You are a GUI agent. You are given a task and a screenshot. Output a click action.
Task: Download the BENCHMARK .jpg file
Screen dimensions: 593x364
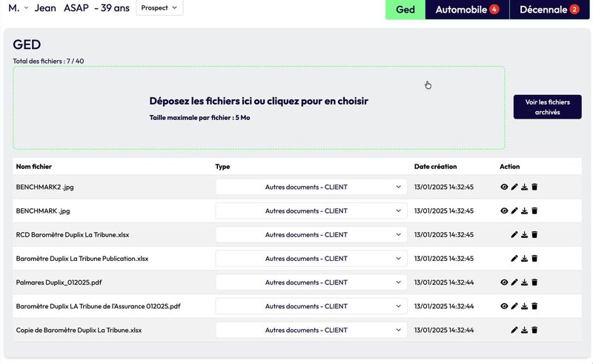pyautogui.click(x=525, y=211)
